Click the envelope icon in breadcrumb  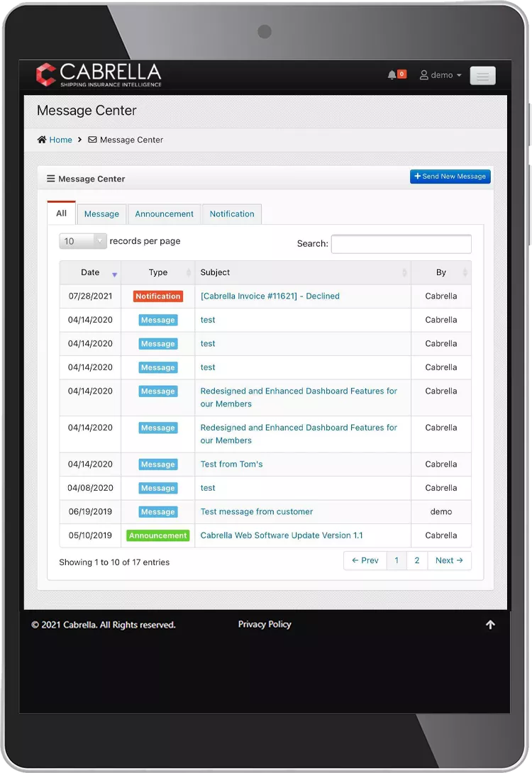tap(92, 140)
